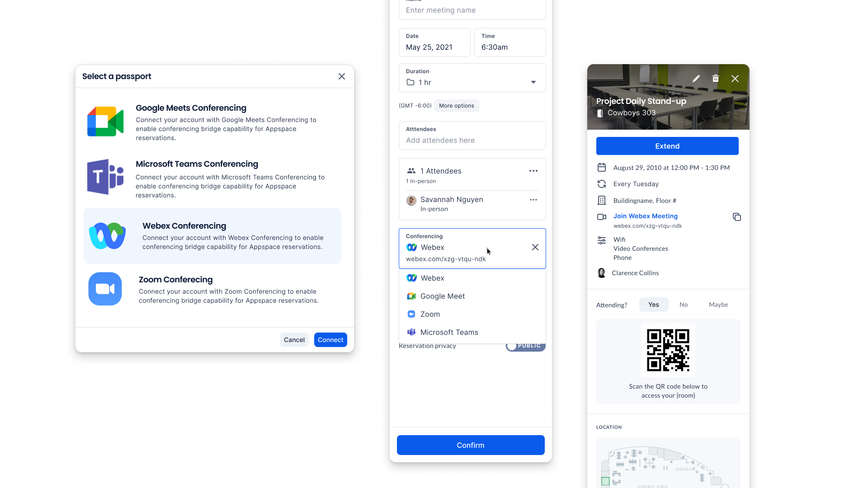Click the Microsoft Teams logo icon
Screen dimensions: 868x488
click(x=105, y=177)
